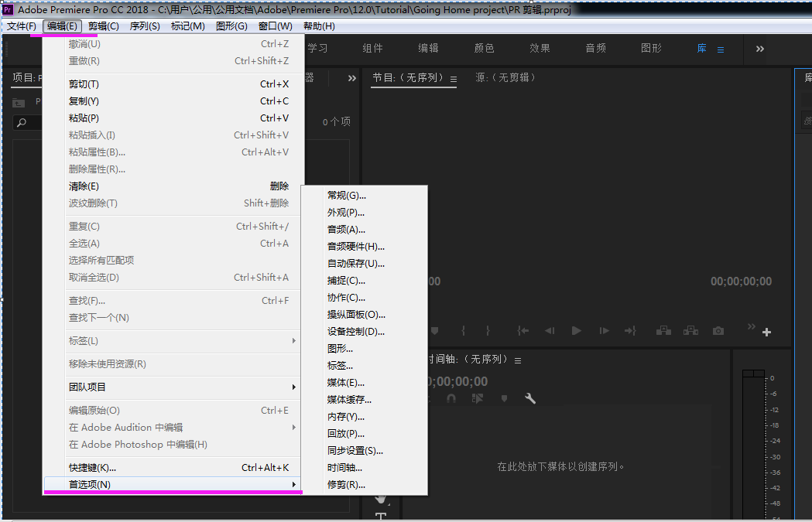Viewport: 812px width, 522px height.
Task: Open the Libraries workspace menu
Action: pos(721,49)
